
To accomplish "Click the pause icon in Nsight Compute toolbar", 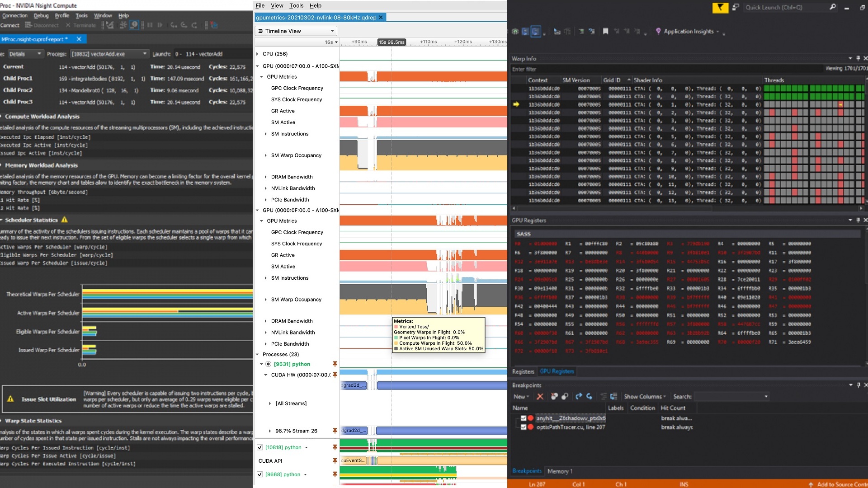I will click(x=150, y=25).
